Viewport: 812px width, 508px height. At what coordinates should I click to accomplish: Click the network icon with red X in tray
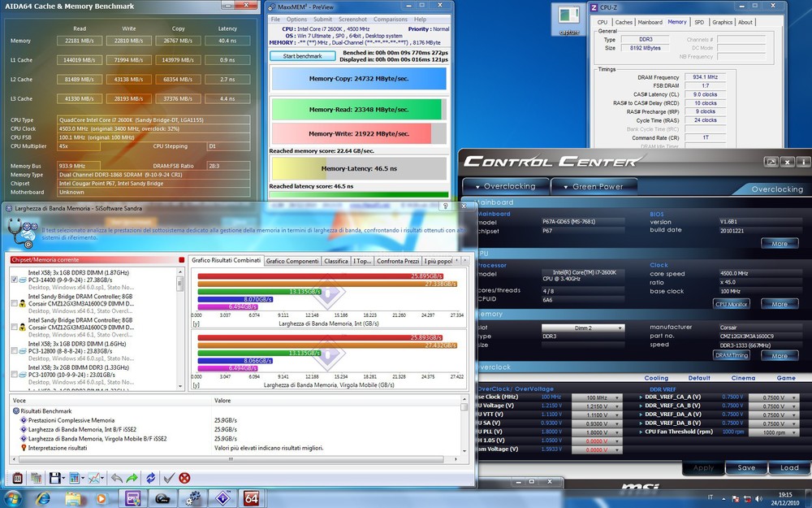tap(746, 499)
